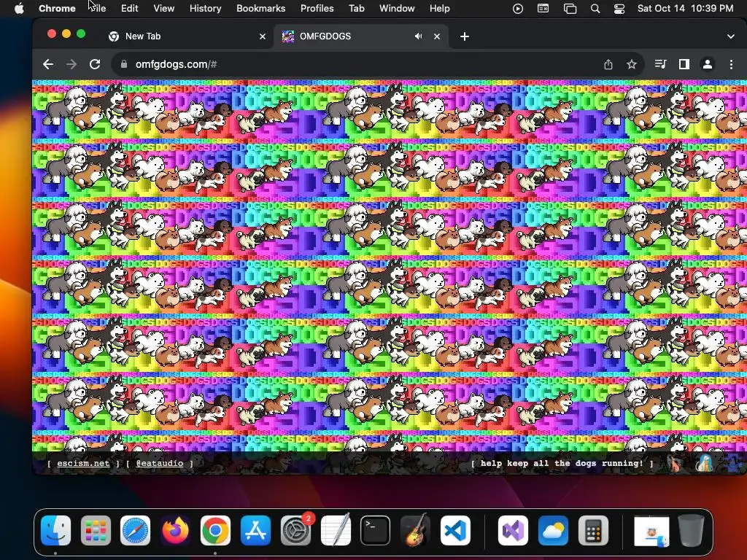
Task: Open the App Store from the Dock
Action: coord(256,530)
